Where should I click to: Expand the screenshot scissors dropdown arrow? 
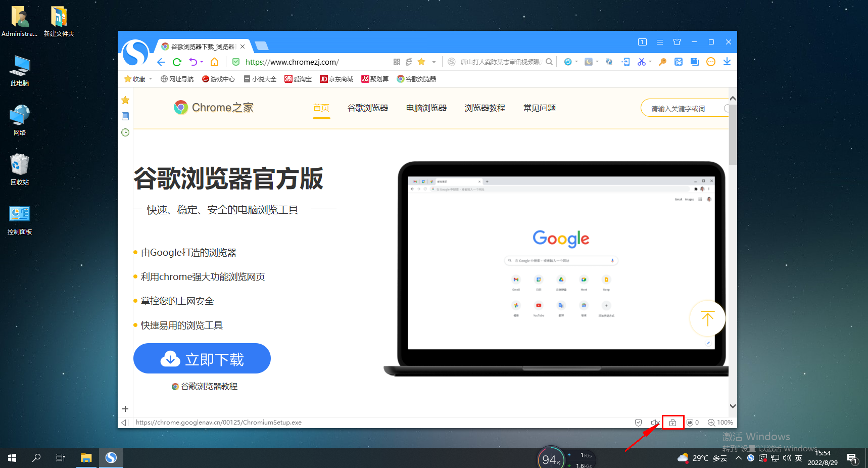(650, 62)
